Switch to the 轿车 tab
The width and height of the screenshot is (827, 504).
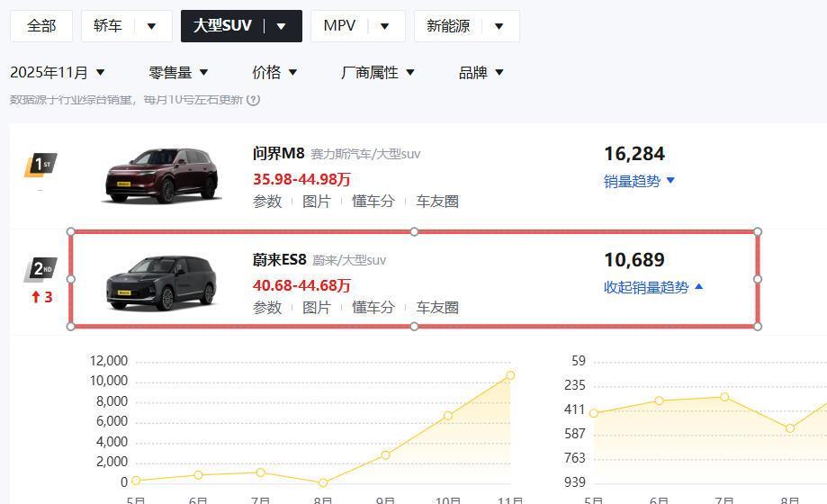coord(108,26)
